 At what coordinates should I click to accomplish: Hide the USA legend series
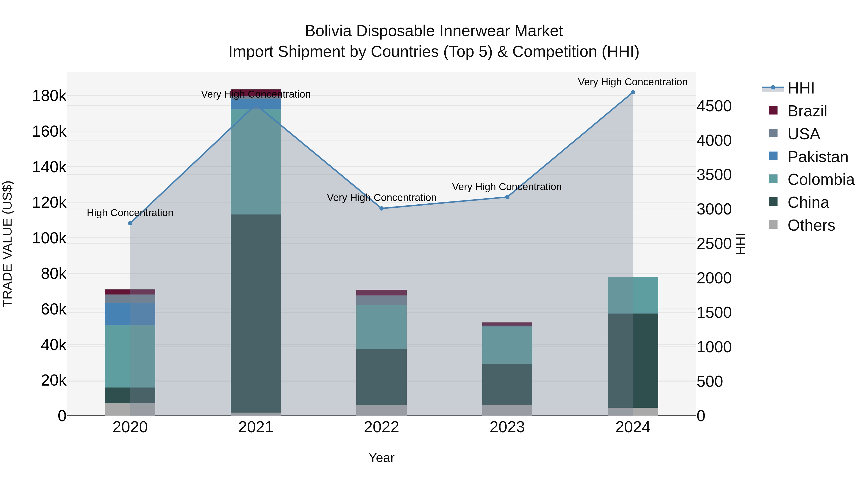[x=794, y=134]
